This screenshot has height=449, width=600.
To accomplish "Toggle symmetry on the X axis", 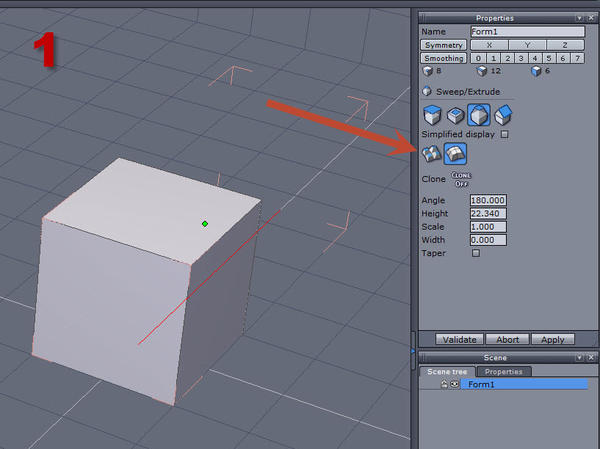I will point(489,45).
